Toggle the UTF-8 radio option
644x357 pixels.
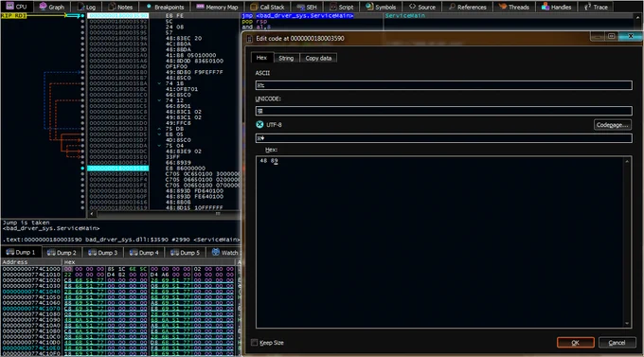click(259, 124)
